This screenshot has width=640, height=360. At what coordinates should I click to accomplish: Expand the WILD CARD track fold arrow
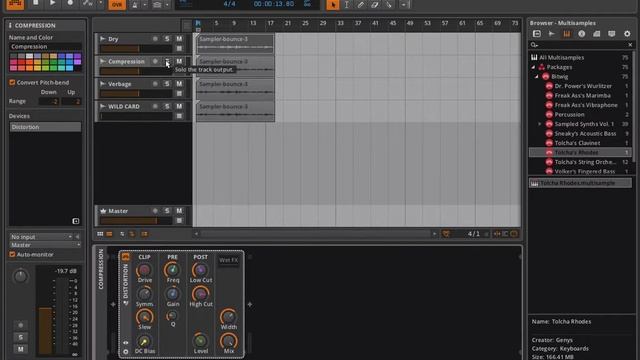(x=102, y=106)
